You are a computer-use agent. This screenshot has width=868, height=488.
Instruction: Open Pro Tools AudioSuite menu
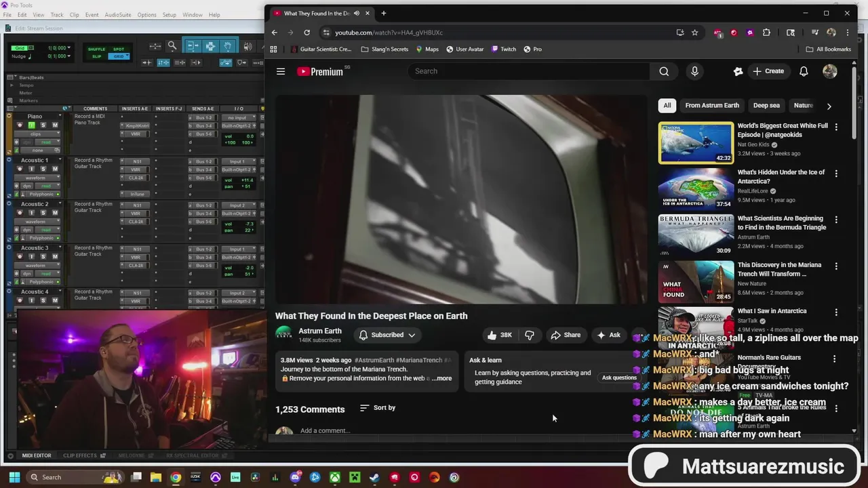coord(118,15)
